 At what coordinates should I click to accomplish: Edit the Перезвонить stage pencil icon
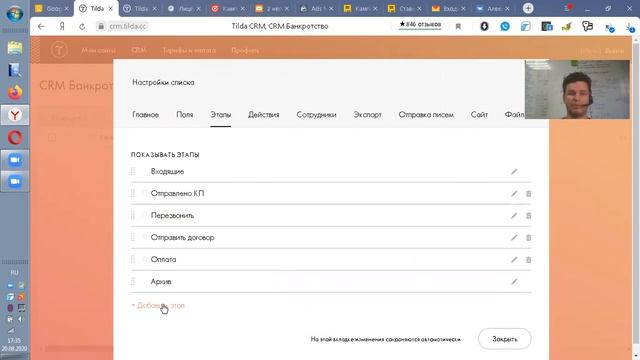coord(514,216)
